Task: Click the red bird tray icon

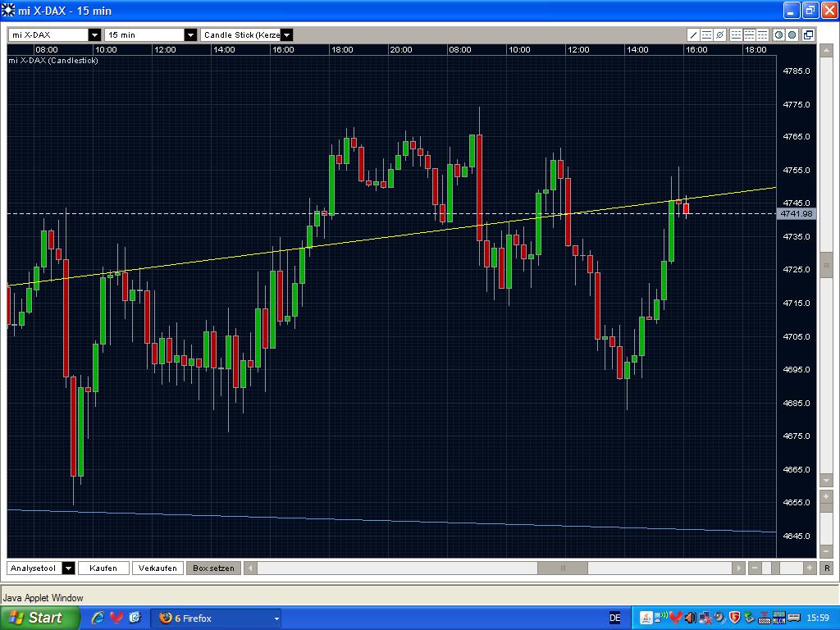Action: pos(676,618)
